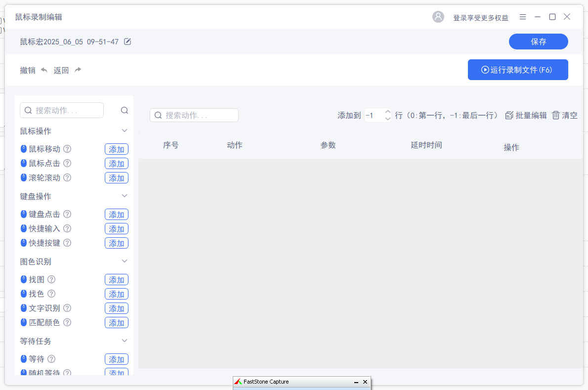Collapse the 图色识别 section
Viewport: 588px width, 390px height.
pos(125,261)
